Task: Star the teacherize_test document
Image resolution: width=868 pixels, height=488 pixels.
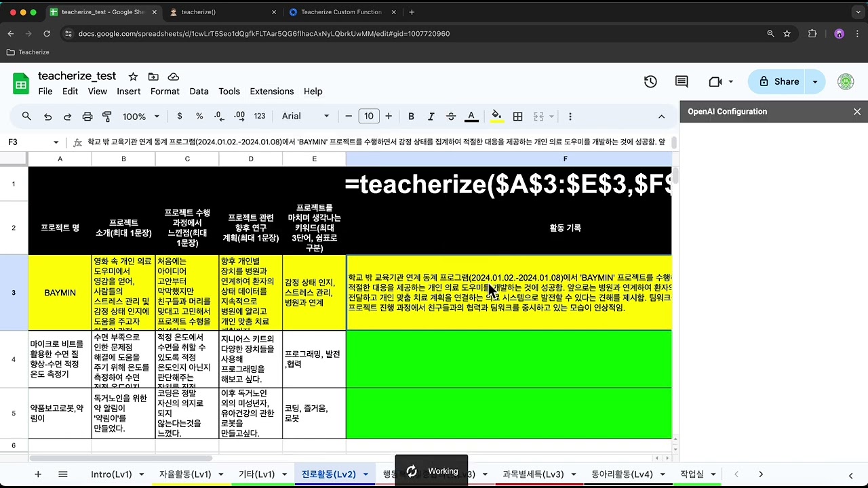Action: pos(133,77)
